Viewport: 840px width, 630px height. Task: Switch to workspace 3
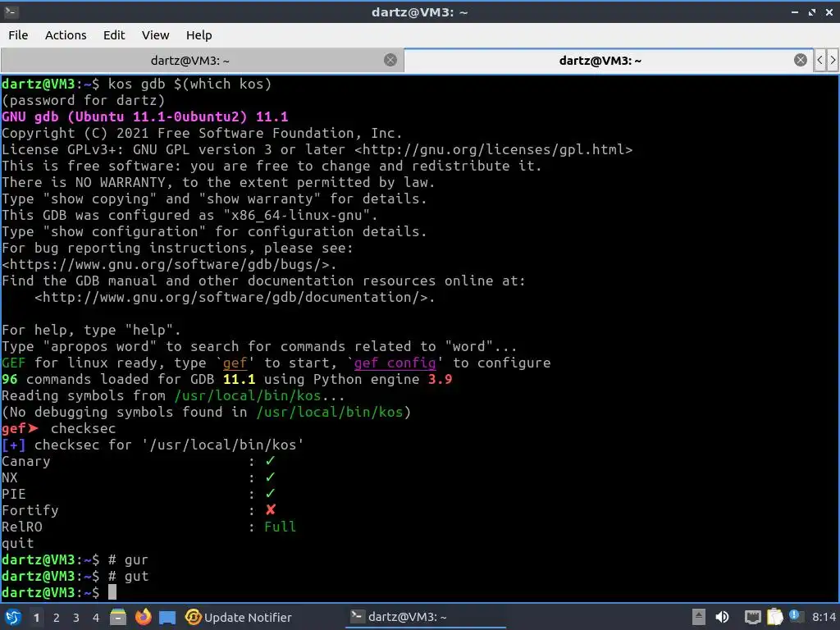pyautogui.click(x=76, y=618)
